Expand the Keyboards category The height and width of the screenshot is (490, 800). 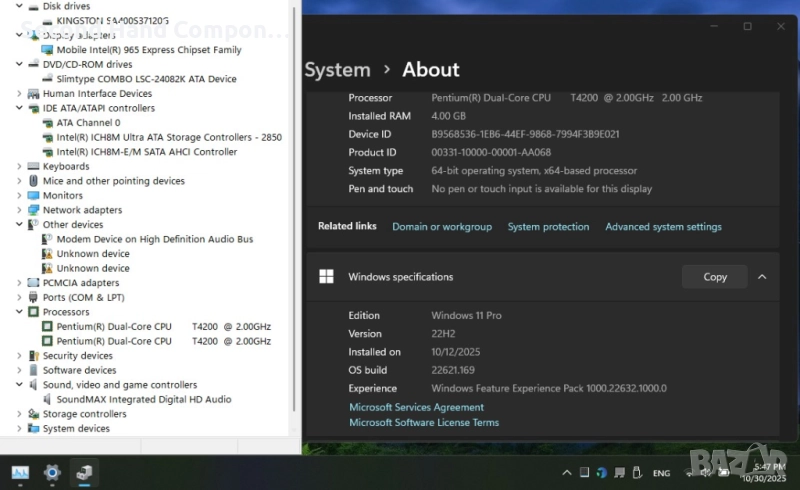19,167
